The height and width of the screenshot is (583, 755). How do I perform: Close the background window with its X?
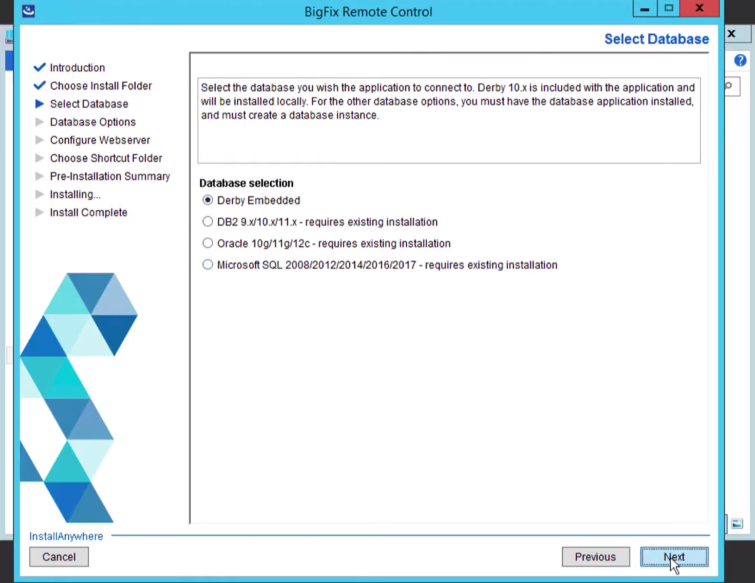click(x=731, y=34)
